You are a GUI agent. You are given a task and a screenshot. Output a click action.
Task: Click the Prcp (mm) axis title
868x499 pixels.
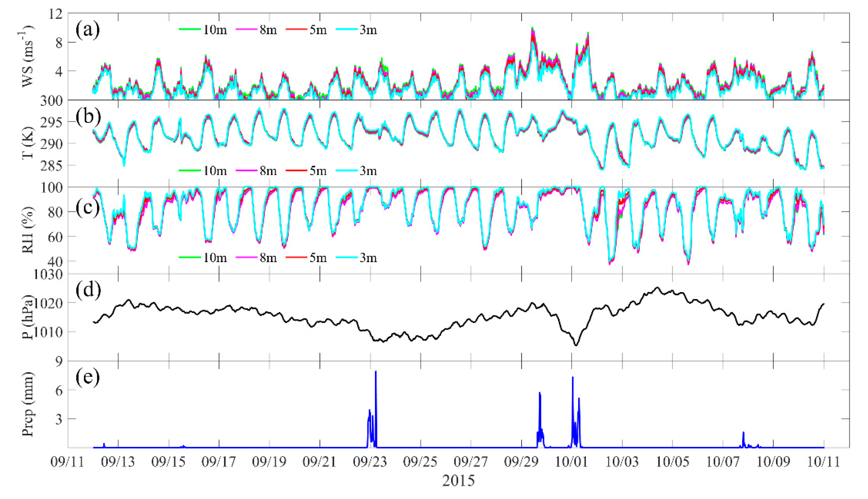point(28,404)
